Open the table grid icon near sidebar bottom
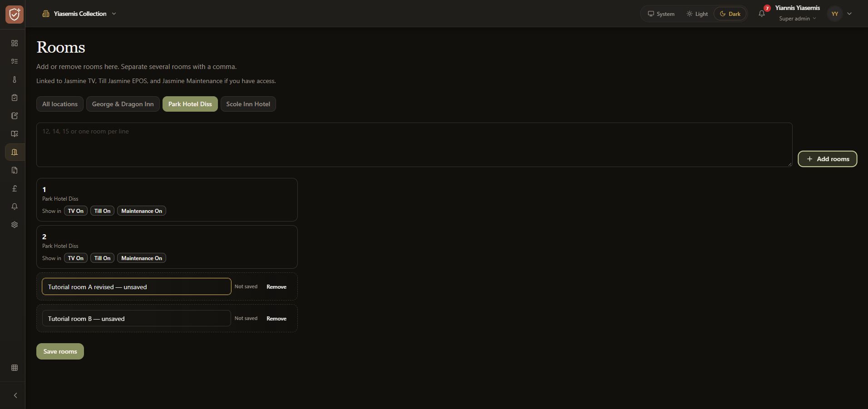Image resolution: width=868 pixels, height=409 pixels. pyautogui.click(x=15, y=368)
